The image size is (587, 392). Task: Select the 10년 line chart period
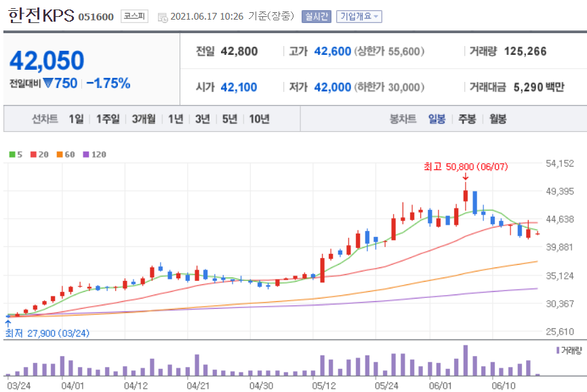(260, 119)
